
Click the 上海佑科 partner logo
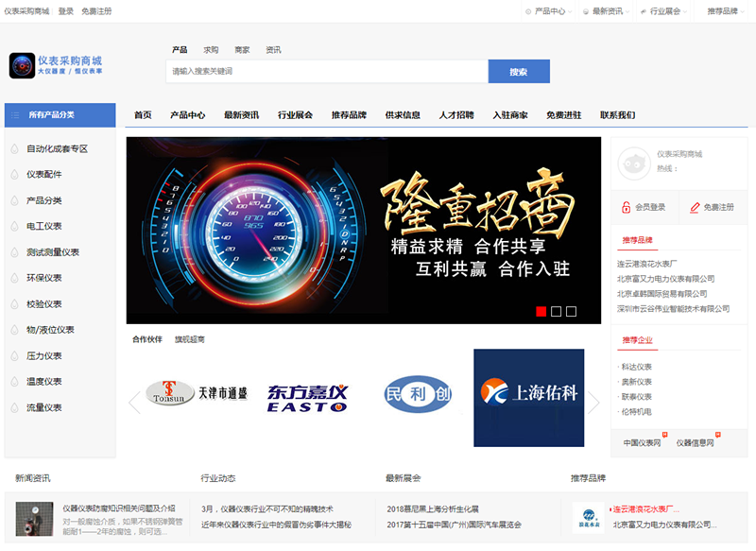tap(528, 392)
